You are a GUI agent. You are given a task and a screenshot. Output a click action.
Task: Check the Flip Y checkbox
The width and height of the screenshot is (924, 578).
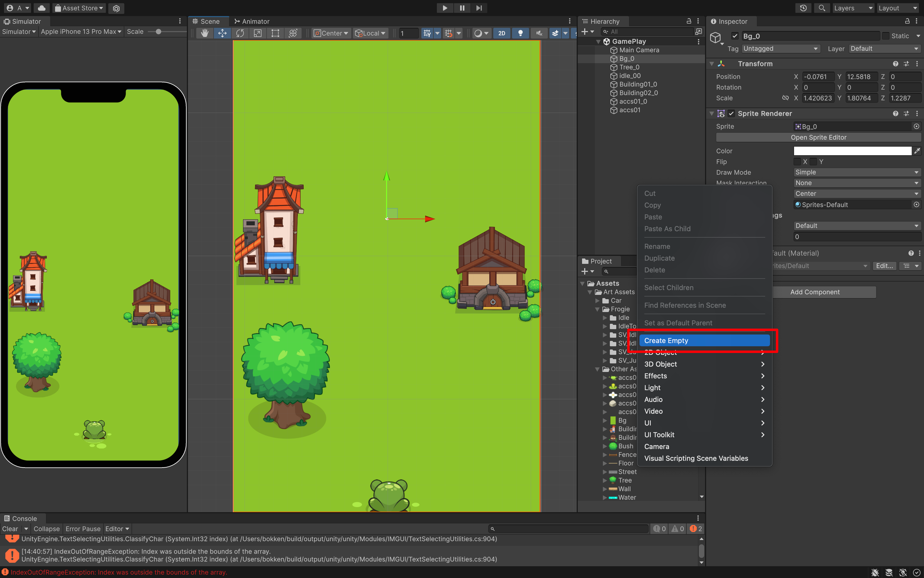[813, 162]
